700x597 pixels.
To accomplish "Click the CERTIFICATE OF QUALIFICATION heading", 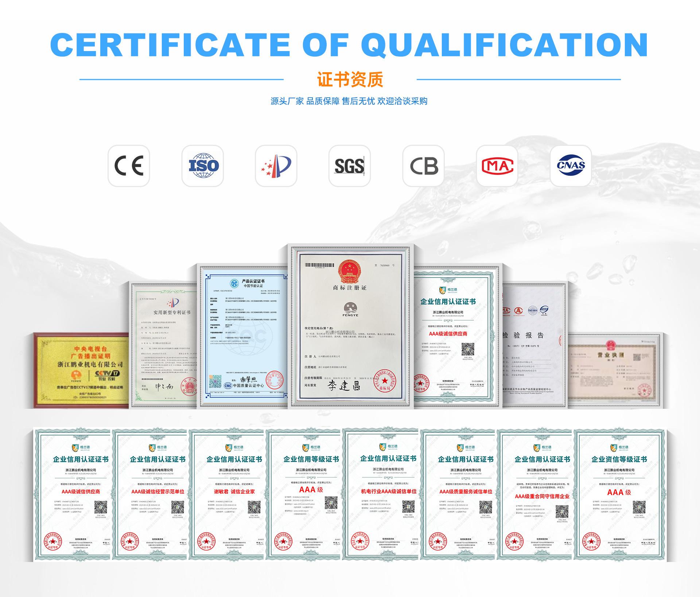I will click(349, 45).
